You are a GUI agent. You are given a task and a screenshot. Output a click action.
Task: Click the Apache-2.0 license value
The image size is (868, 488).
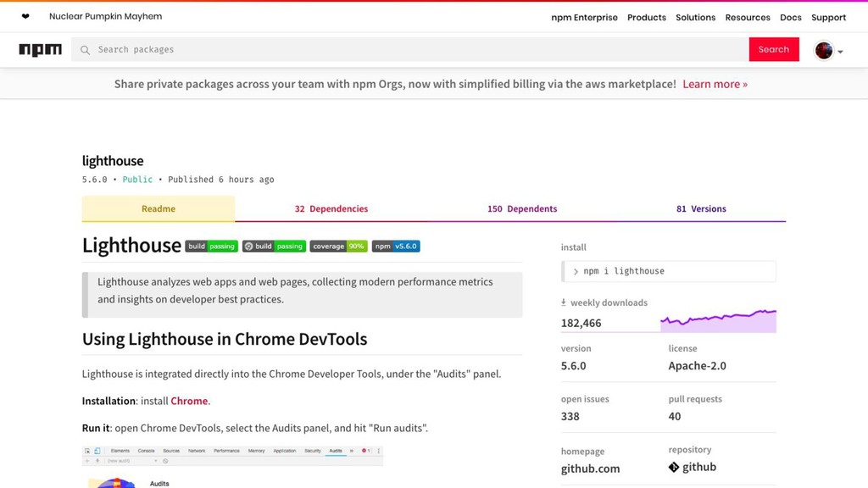(697, 366)
